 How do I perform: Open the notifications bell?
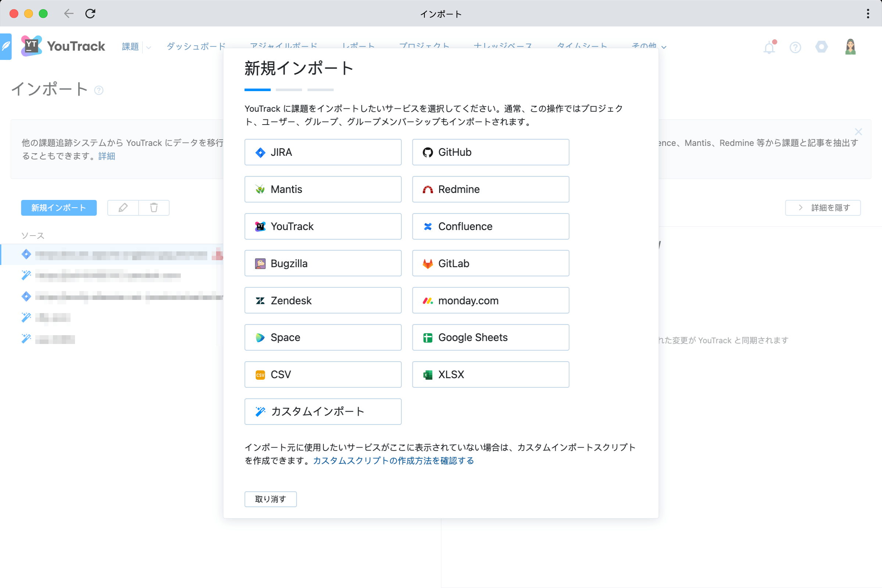click(x=769, y=47)
